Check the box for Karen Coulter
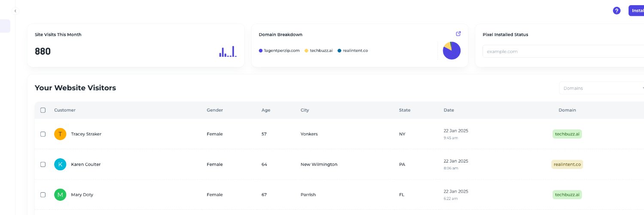This screenshot has height=215, width=644. pos(43,164)
